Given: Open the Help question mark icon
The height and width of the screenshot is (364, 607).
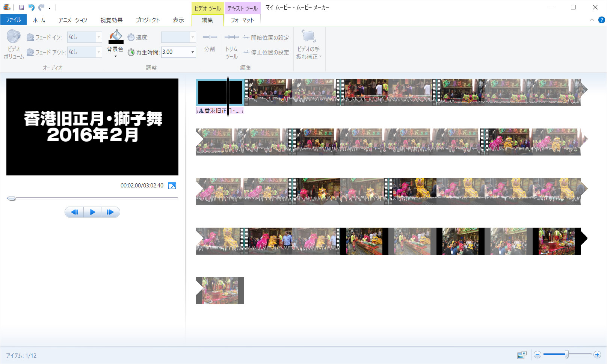Looking at the screenshot, I should pyautogui.click(x=601, y=20).
